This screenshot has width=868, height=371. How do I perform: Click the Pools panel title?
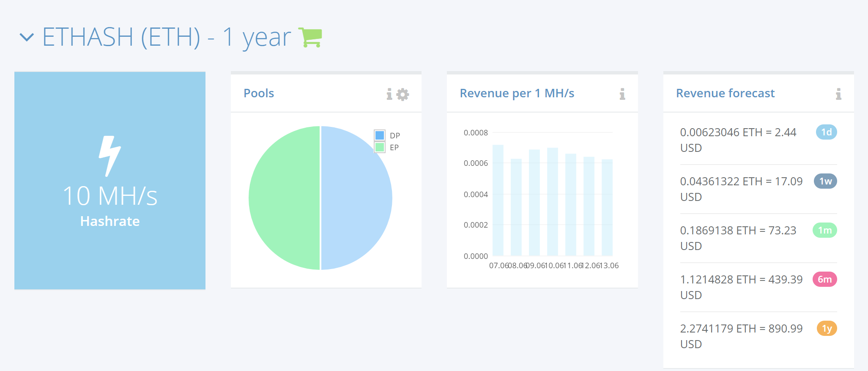pyautogui.click(x=259, y=93)
